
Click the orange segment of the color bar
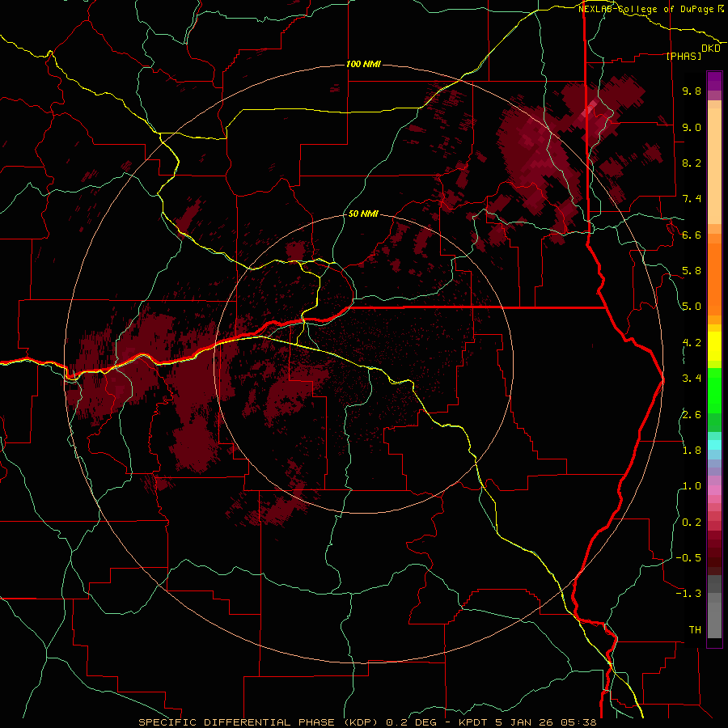pyautogui.click(x=714, y=278)
